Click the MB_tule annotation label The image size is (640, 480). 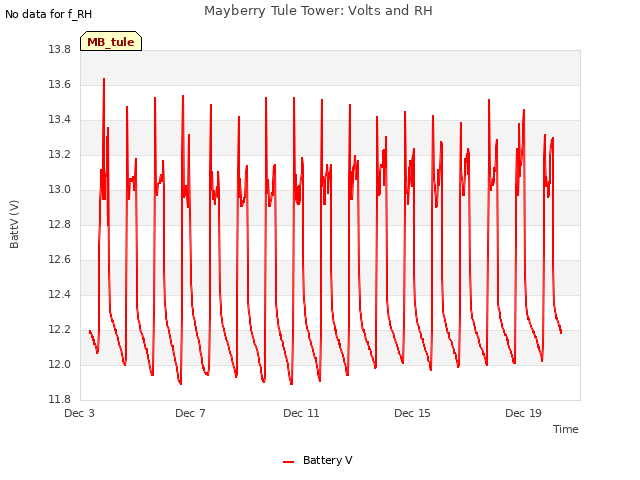pos(111,41)
